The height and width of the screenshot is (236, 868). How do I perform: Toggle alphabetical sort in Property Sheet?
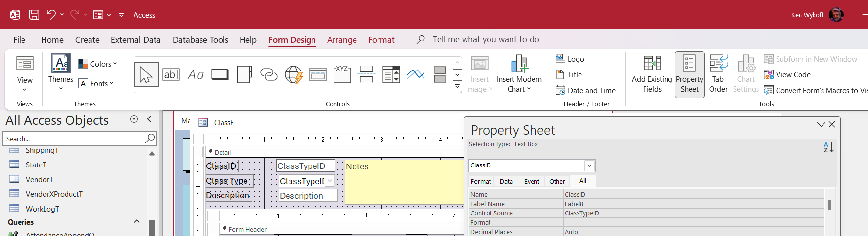click(x=828, y=147)
